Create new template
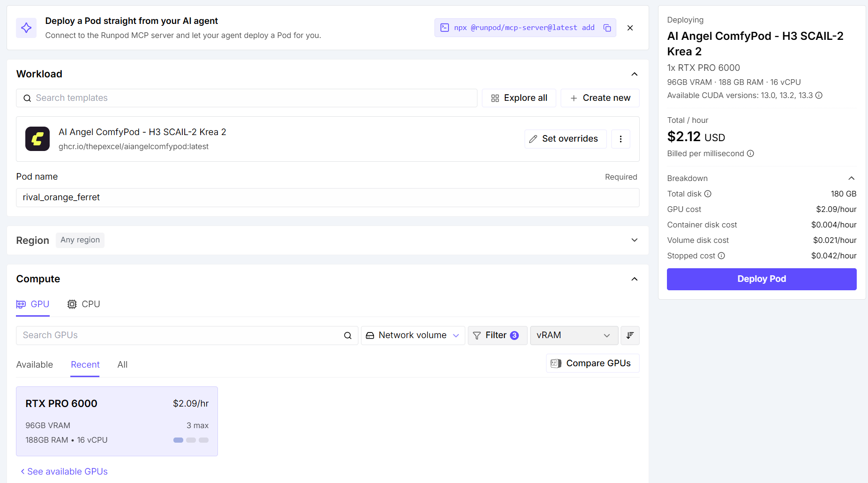 [600, 98]
